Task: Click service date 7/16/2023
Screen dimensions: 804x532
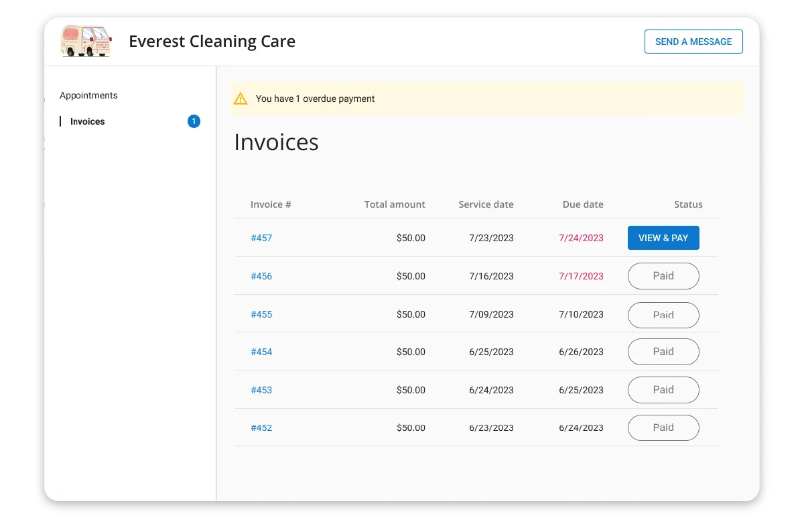Action: pos(491,276)
